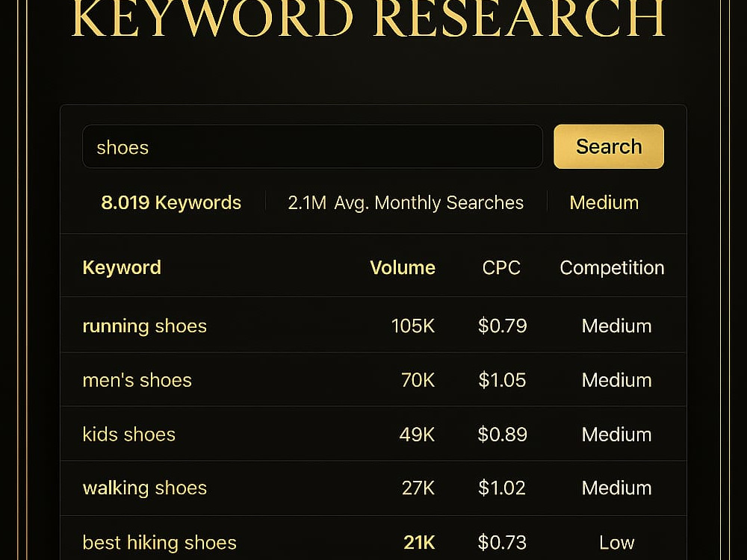747x560 pixels.
Task: Click the 70K volume value
Action: 418,380
